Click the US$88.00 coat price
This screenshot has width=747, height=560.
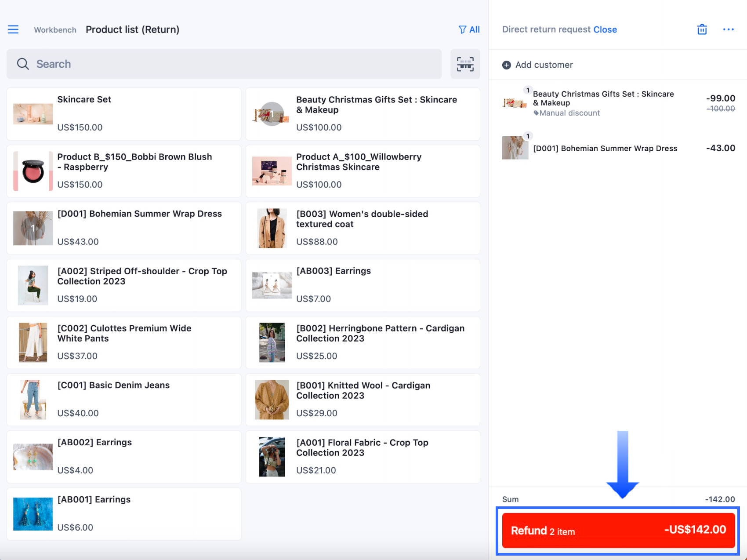click(317, 242)
